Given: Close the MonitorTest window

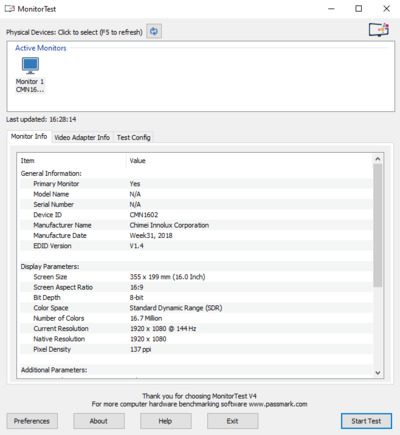Looking at the screenshot, I should click(386, 9).
